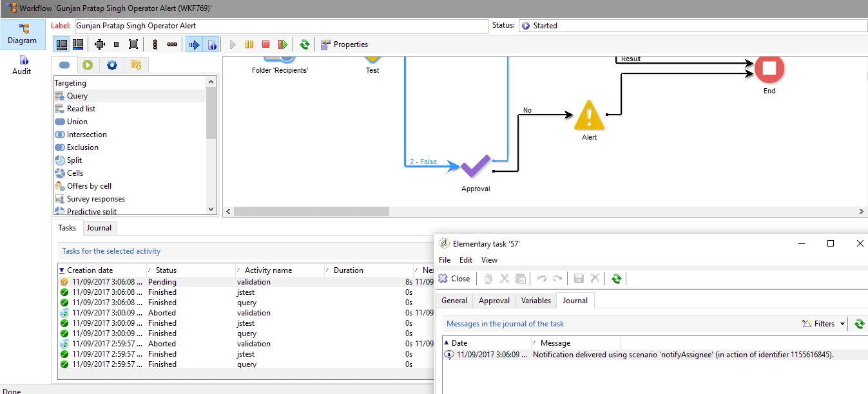
Task: Click the Status field showing Started
Action: (693, 26)
